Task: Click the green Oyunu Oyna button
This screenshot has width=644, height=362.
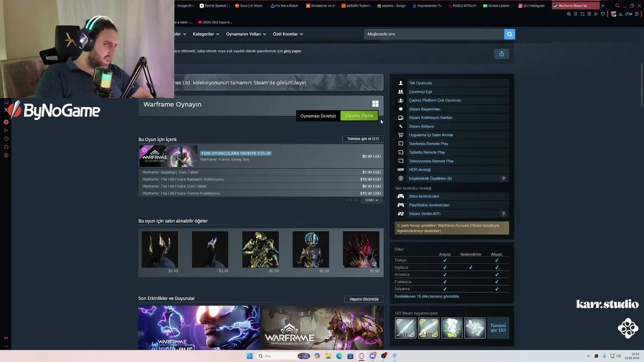Action: point(359,116)
